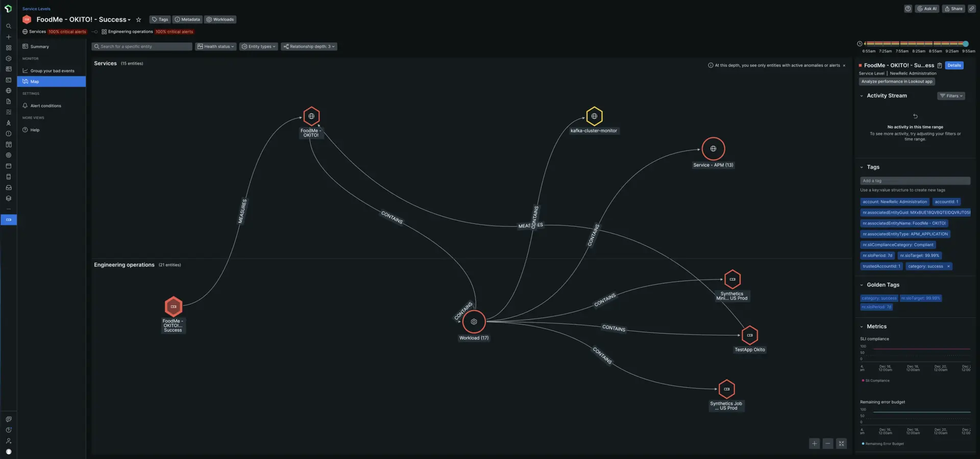980x459 pixels.
Task: Favorite the entity with the star icon
Action: pyautogui.click(x=138, y=20)
